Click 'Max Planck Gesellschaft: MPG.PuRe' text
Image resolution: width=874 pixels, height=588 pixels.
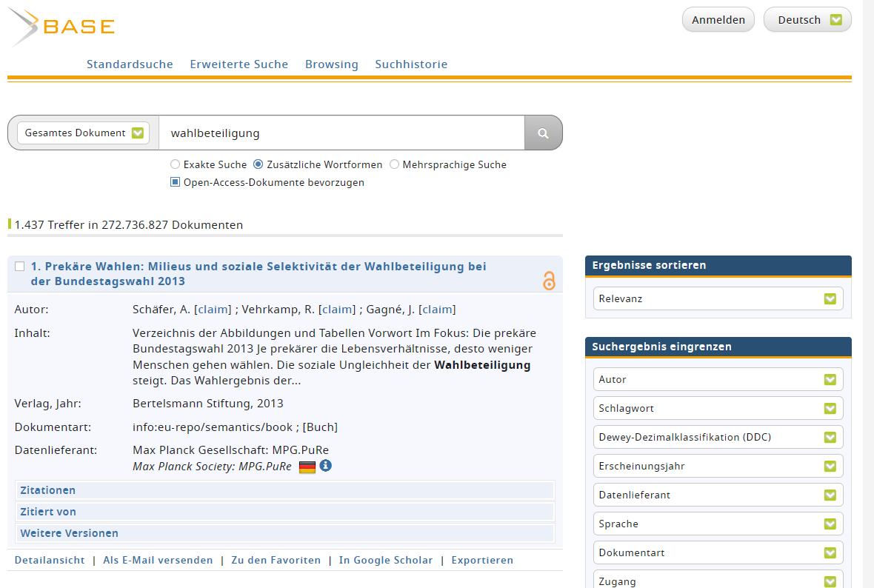231,450
